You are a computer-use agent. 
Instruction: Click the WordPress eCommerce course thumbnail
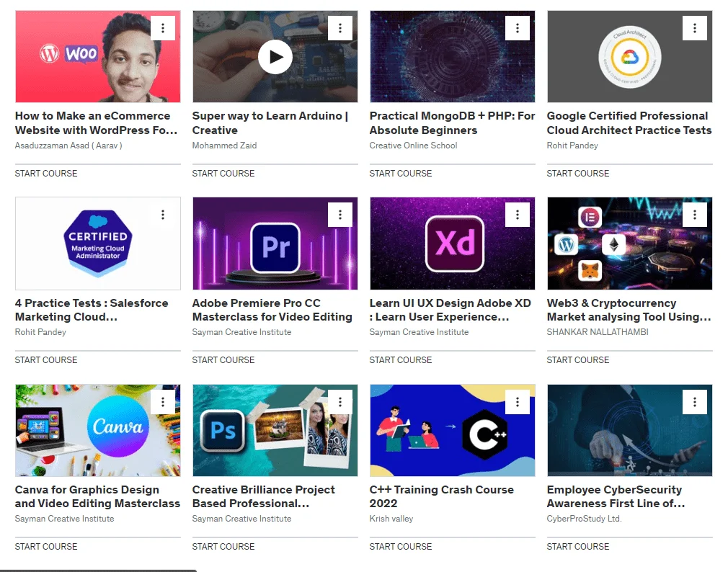[97, 57]
